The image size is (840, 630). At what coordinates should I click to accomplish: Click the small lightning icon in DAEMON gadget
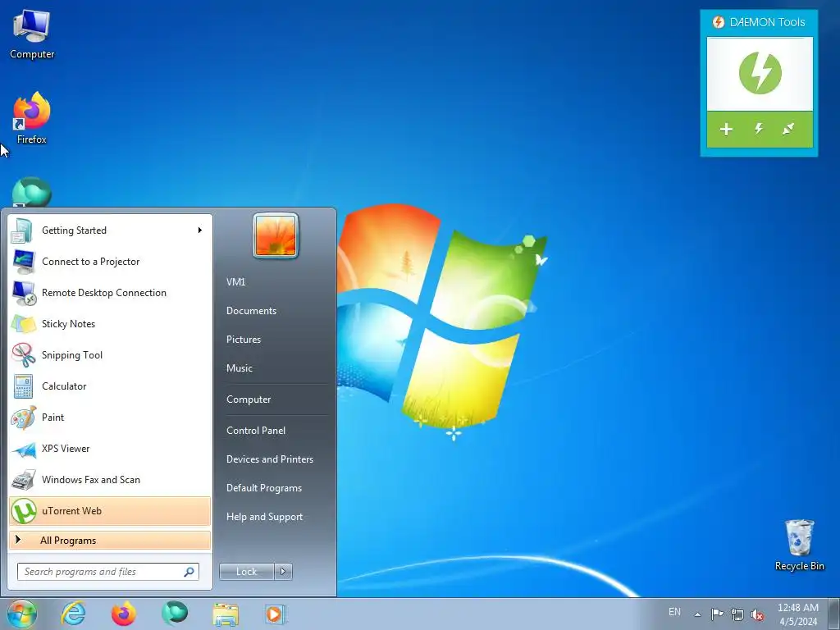pyautogui.click(x=758, y=129)
